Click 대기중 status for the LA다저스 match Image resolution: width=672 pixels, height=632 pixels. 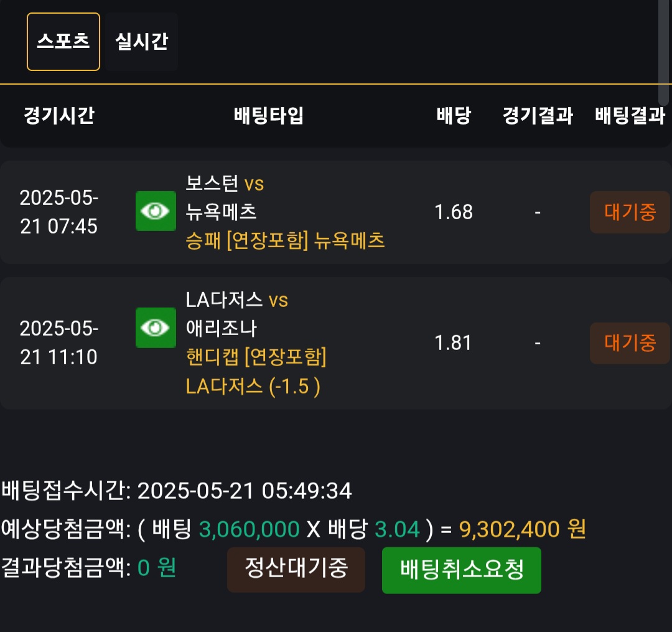630,343
